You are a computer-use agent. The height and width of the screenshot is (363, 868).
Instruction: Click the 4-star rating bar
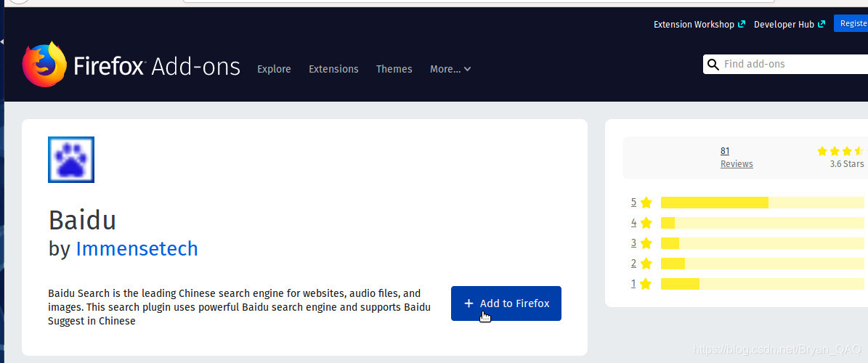762,223
